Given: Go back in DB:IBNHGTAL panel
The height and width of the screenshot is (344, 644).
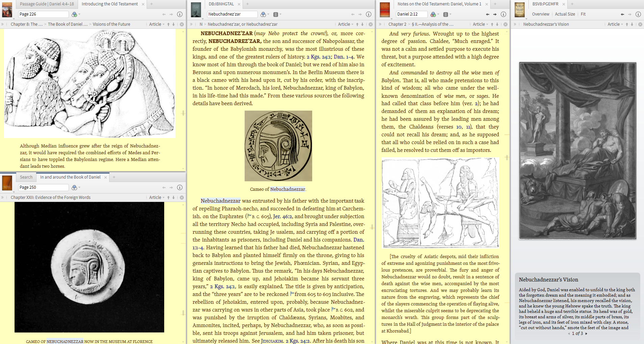Looking at the screenshot, I should 353,14.
